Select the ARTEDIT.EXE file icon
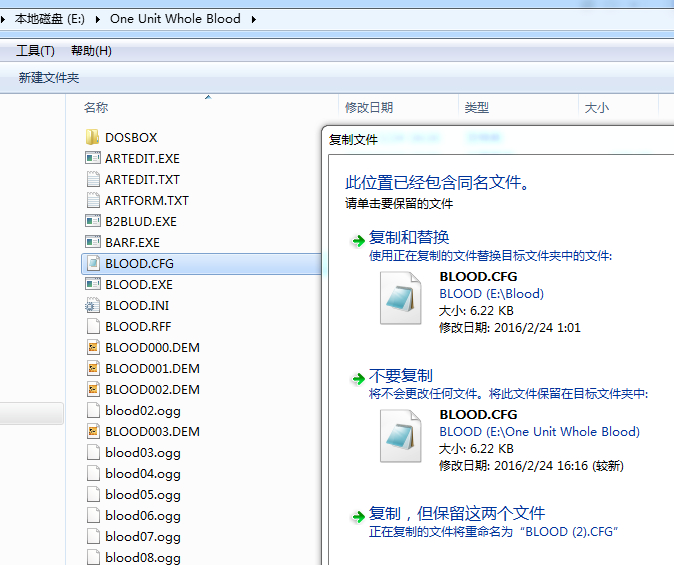 [x=93, y=158]
